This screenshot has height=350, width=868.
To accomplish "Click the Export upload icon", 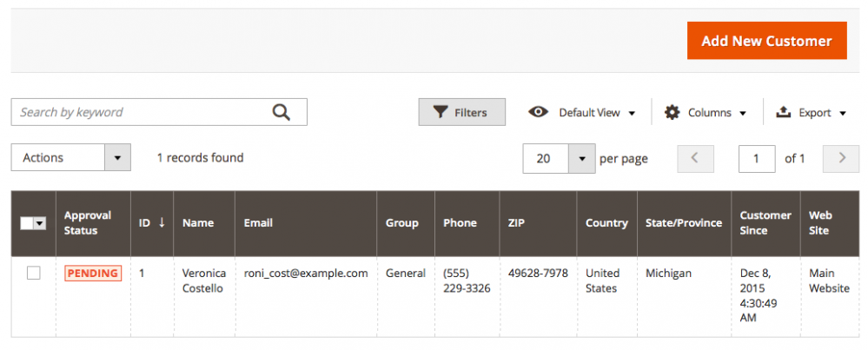I will point(783,112).
